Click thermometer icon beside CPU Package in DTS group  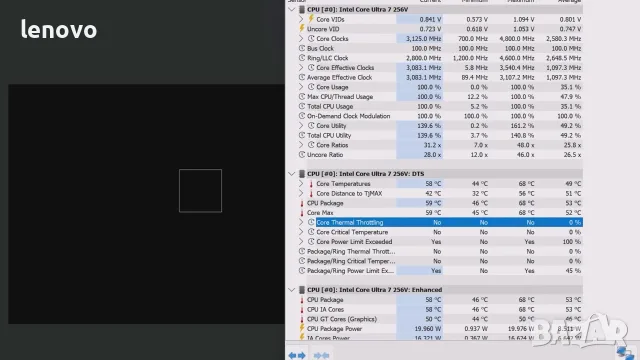pyautogui.click(x=302, y=203)
